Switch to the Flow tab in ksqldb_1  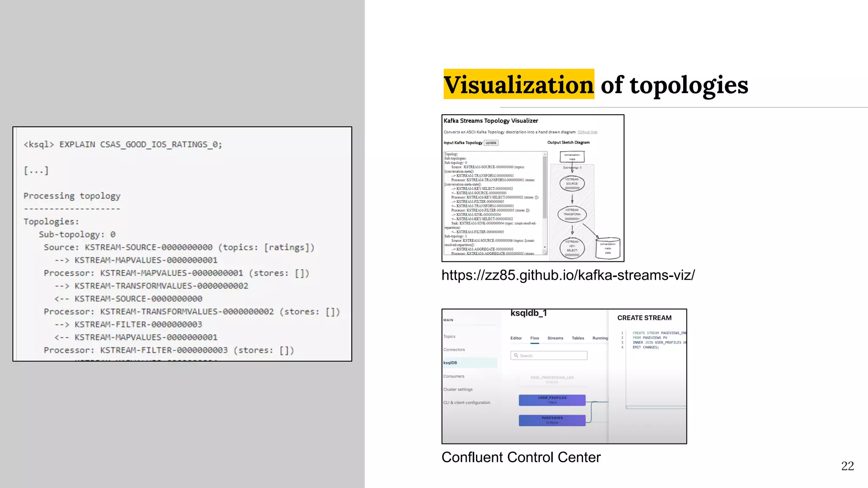[x=534, y=338]
